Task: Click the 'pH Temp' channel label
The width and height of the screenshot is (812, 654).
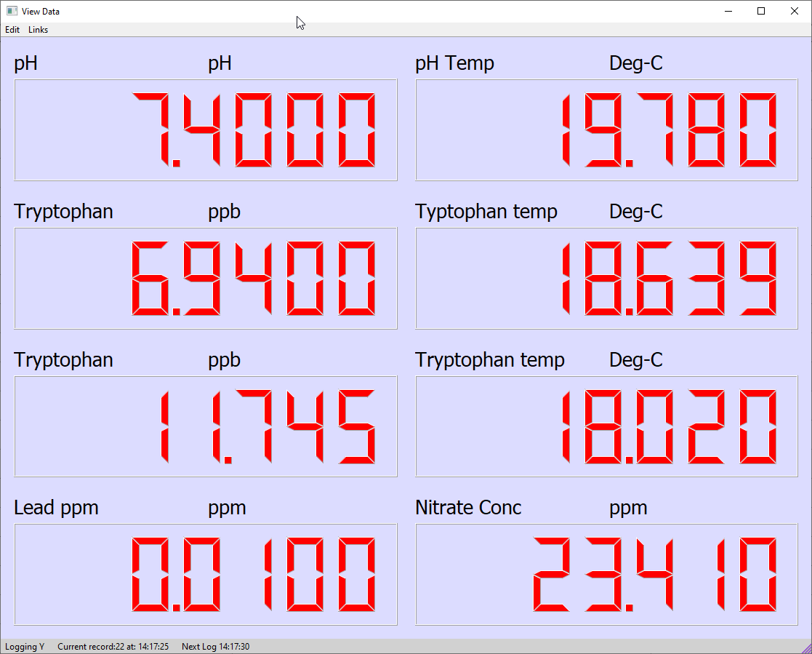Action: point(454,63)
